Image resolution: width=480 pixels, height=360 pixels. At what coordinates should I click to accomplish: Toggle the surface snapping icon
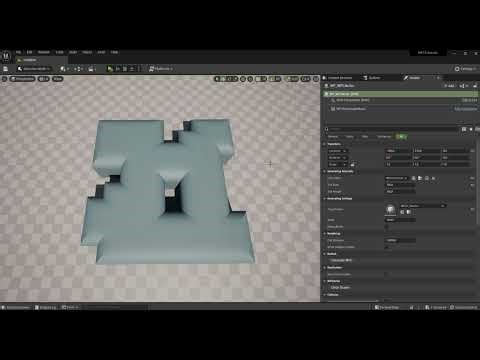click(250, 79)
